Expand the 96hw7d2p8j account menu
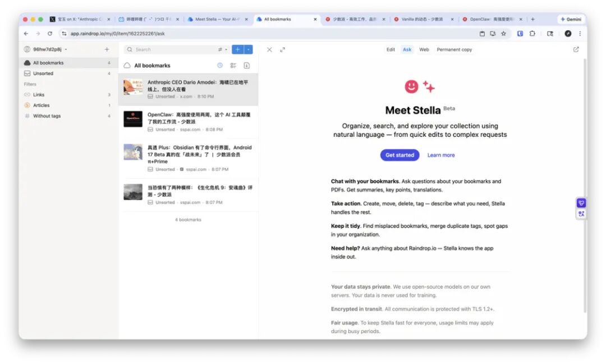606x364 pixels. (45, 49)
